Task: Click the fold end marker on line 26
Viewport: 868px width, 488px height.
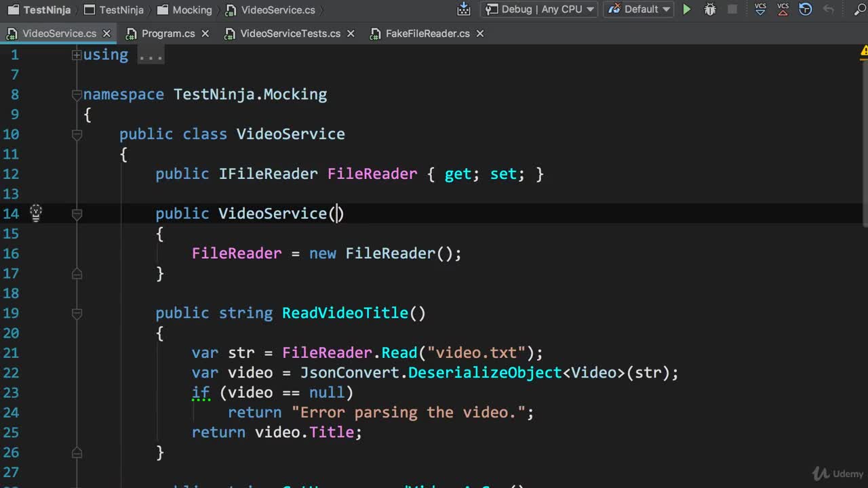Action: click(x=77, y=453)
